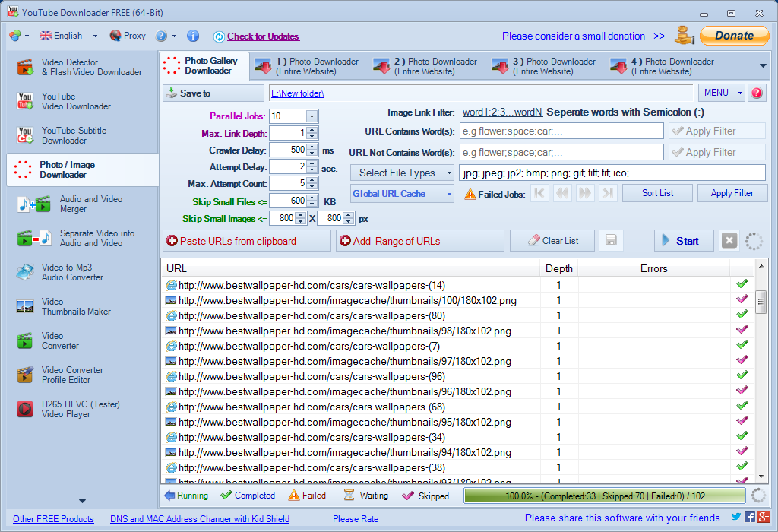Open the Parallel Jobs dropdown
Image resolution: width=778 pixels, height=532 pixels.
tap(312, 116)
